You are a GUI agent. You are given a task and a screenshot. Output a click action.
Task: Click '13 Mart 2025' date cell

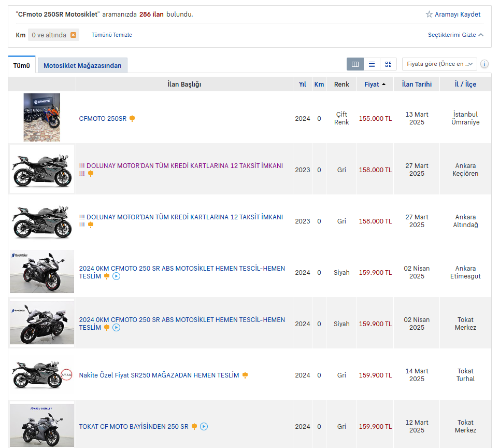(417, 118)
